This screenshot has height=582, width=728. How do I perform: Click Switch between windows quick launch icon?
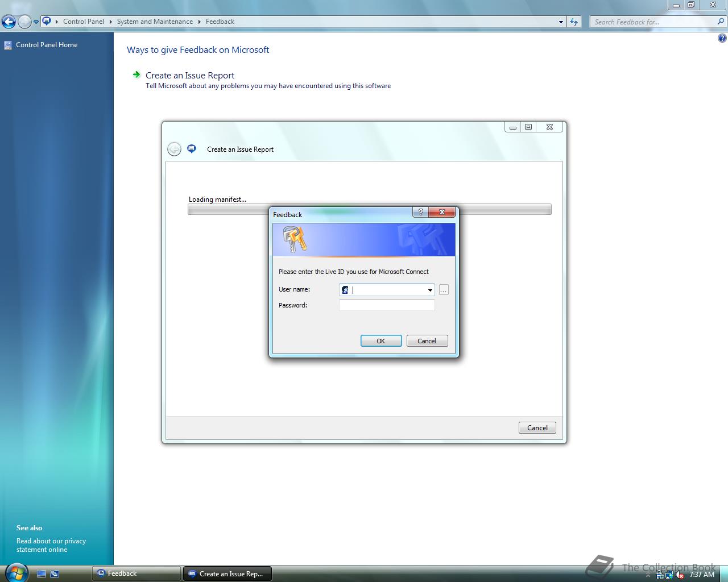pyautogui.click(x=55, y=574)
